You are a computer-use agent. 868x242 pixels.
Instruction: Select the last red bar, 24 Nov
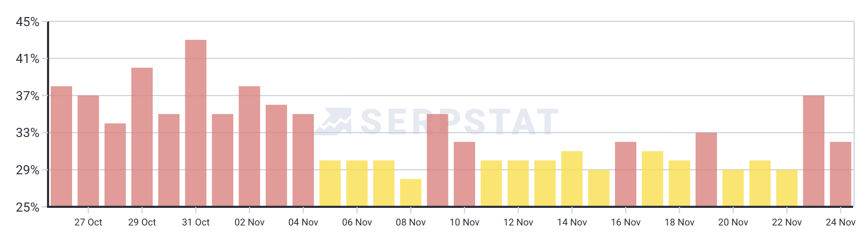(840, 174)
